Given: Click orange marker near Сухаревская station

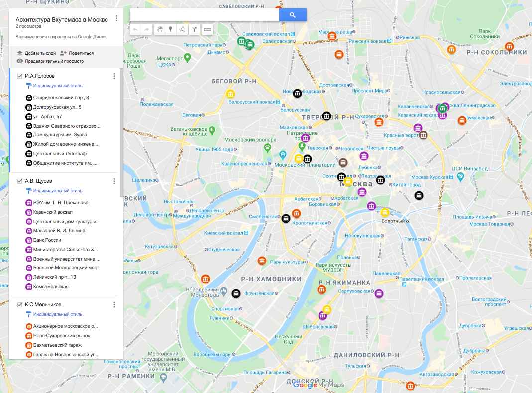Looking at the screenshot, I should click(x=379, y=122).
